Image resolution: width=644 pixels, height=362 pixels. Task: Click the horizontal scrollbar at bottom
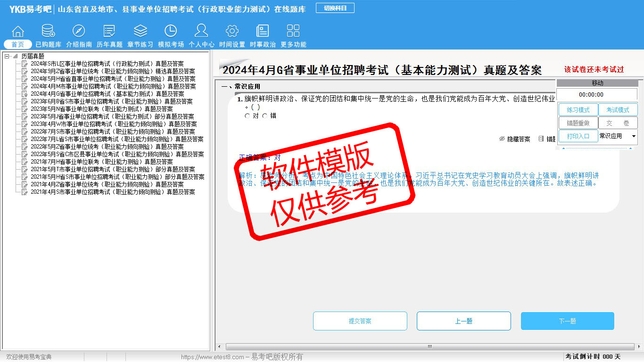point(429,346)
